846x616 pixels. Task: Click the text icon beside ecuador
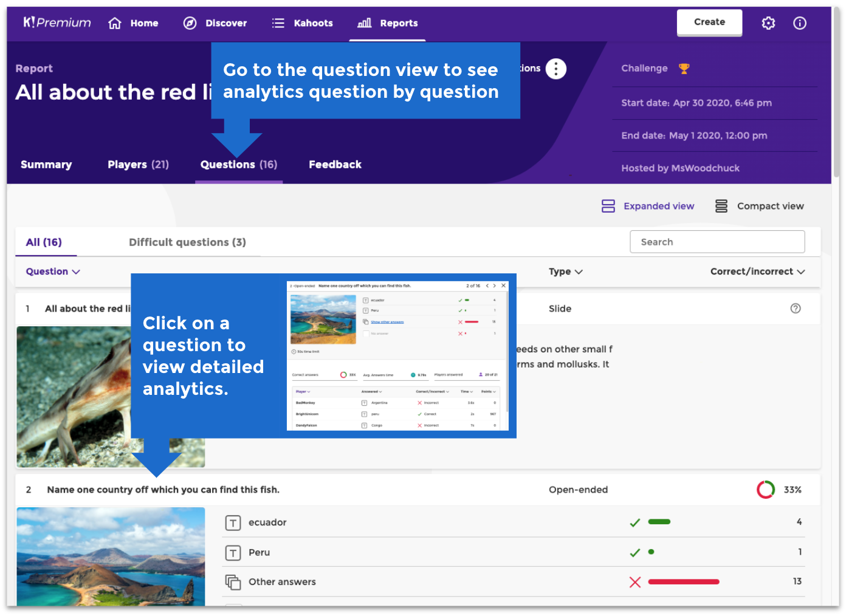click(x=233, y=522)
